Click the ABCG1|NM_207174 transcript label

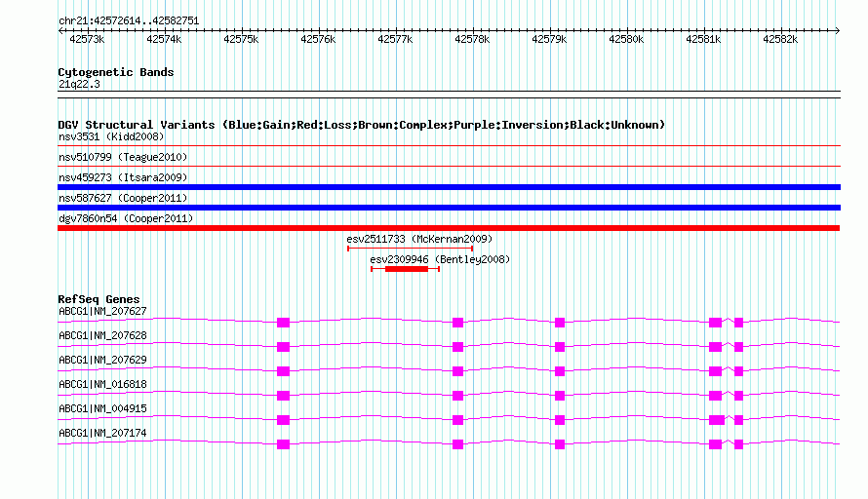pos(102,433)
